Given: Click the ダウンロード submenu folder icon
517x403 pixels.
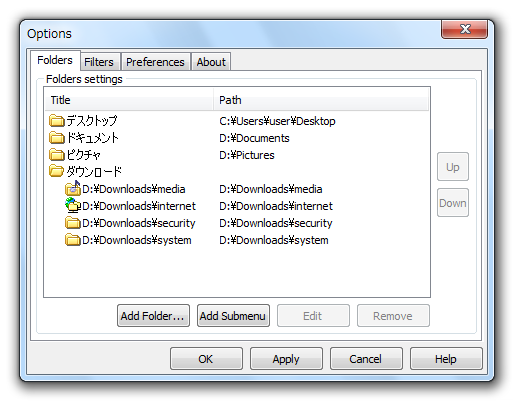Looking at the screenshot, I should coord(57,172).
